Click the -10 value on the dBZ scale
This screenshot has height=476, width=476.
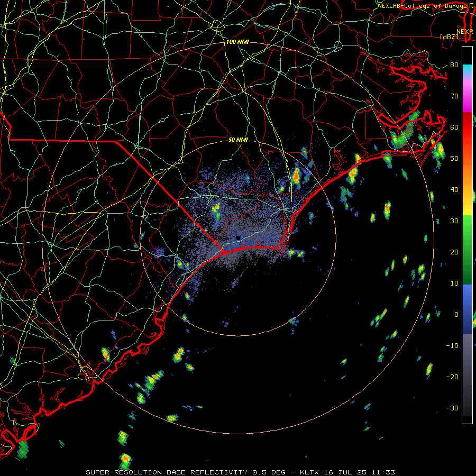tap(452, 346)
